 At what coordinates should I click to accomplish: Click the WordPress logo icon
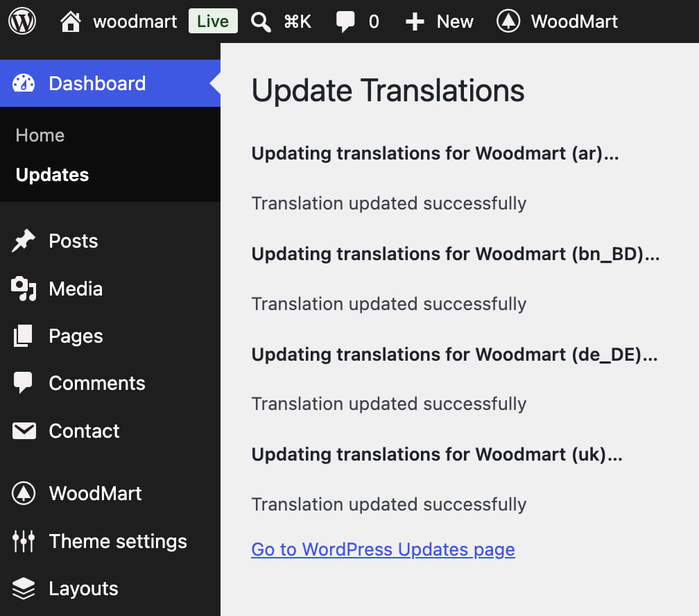(x=22, y=21)
